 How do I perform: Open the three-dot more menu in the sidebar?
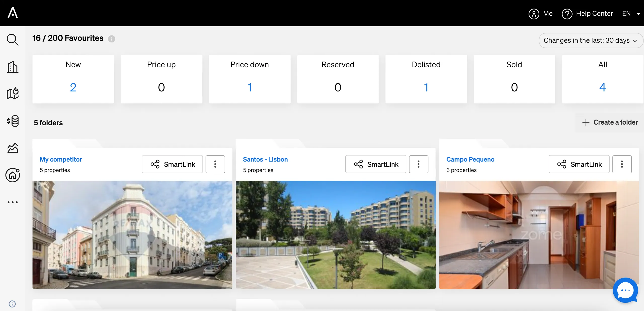point(13,202)
